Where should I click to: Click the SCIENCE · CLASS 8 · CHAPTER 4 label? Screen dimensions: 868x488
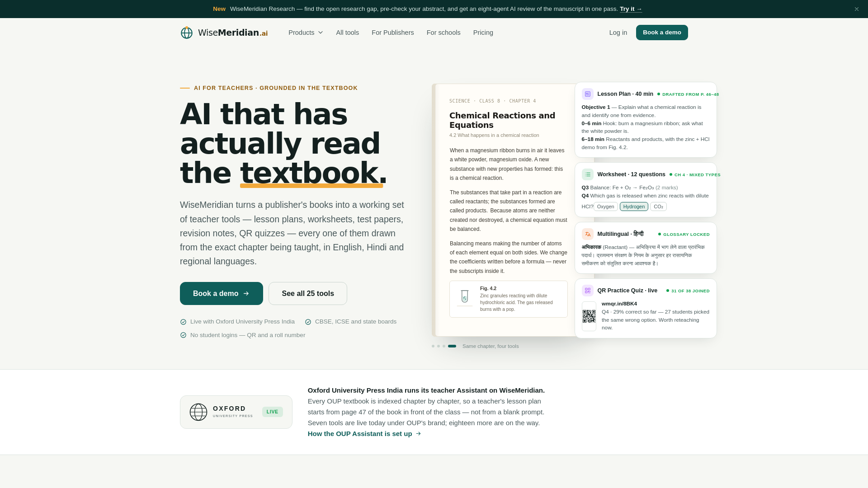tap(493, 101)
